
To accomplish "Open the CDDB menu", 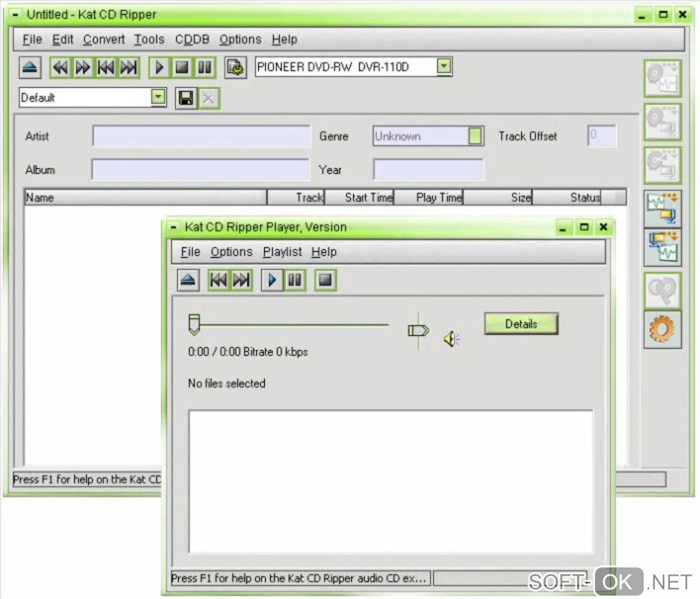I will tap(192, 39).
